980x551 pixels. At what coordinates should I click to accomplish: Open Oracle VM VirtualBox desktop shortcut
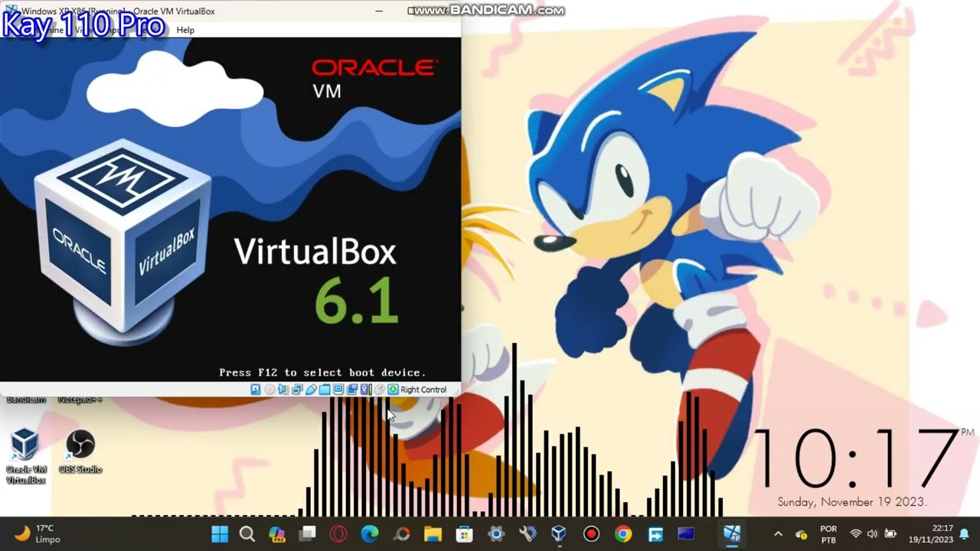25,455
